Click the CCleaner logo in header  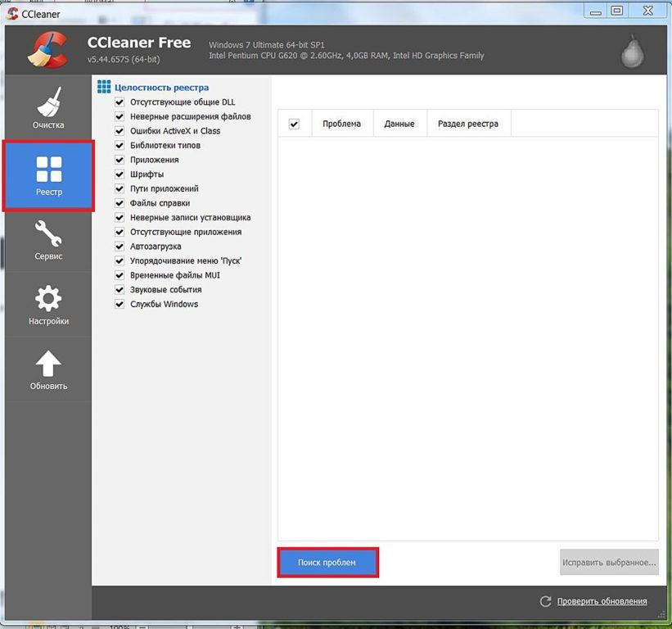(x=48, y=50)
